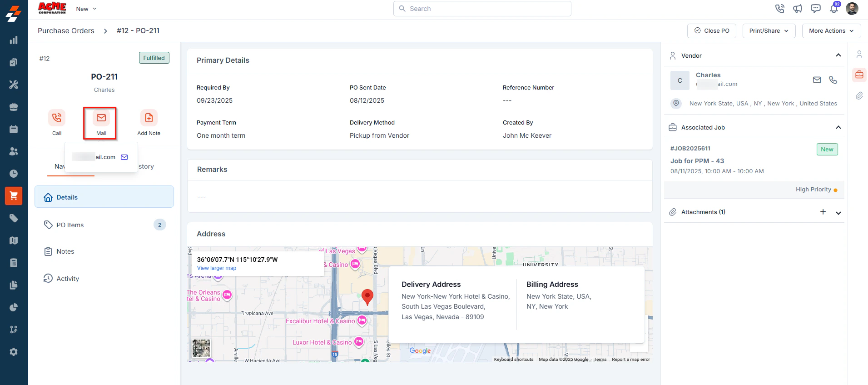Open the New dropdown in top bar
This screenshot has width=868, height=385.
click(x=86, y=9)
